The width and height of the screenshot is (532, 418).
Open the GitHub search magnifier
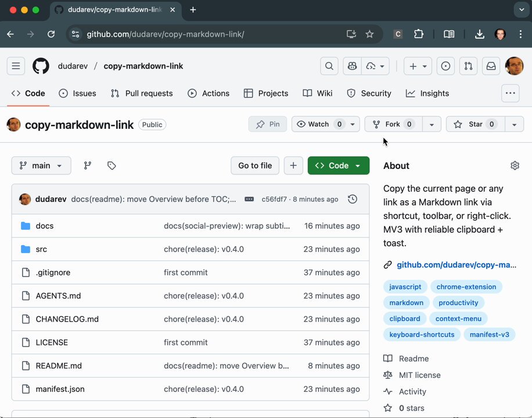point(329,66)
